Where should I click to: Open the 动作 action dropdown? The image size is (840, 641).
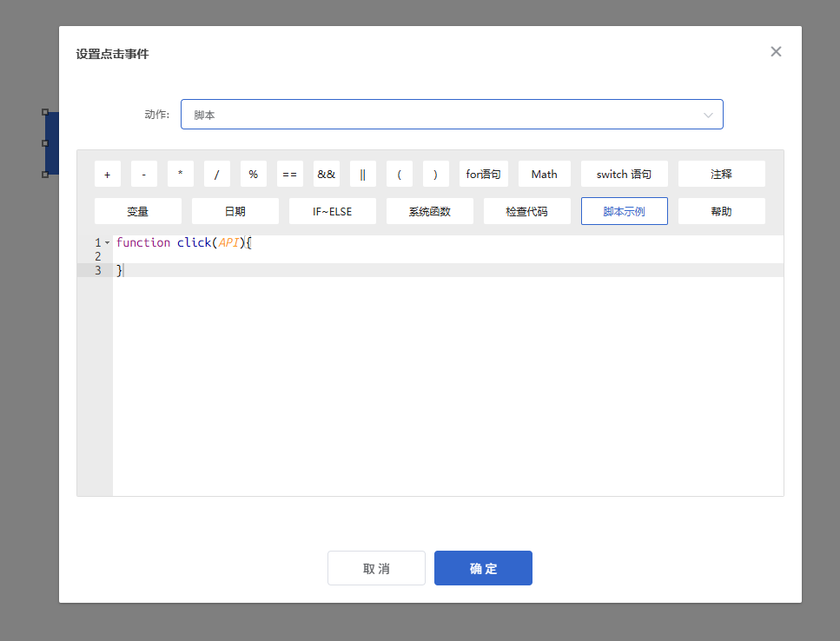[x=452, y=115]
